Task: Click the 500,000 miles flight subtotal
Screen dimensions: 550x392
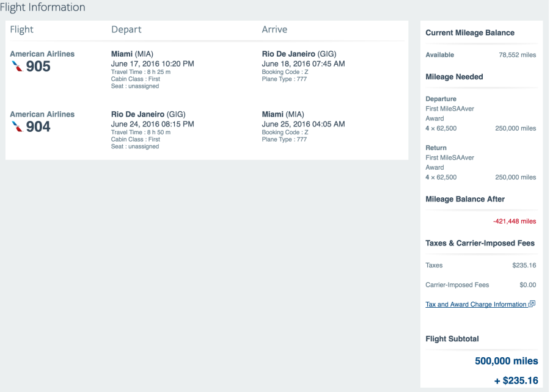Action: [506, 361]
